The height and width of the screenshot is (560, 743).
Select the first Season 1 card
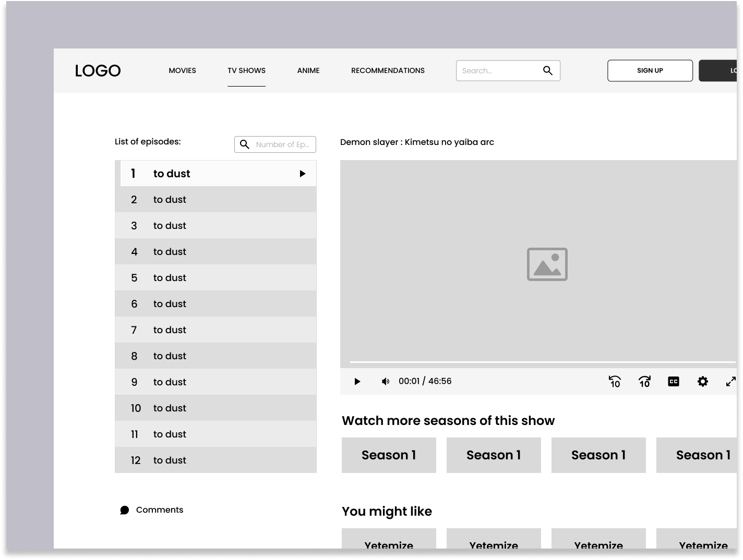coord(388,455)
